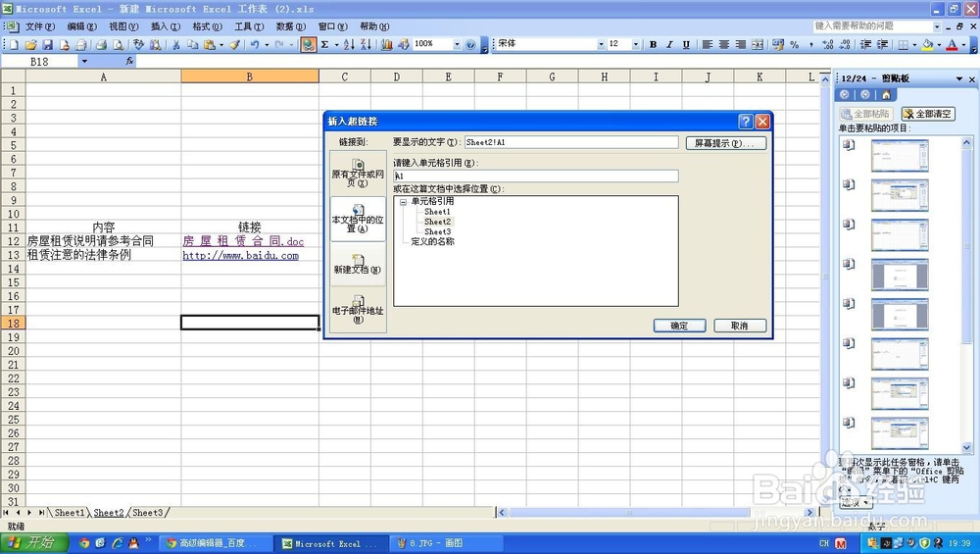
Task: Sort descending with the Z-A icon
Action: click(x=366, y=44)
